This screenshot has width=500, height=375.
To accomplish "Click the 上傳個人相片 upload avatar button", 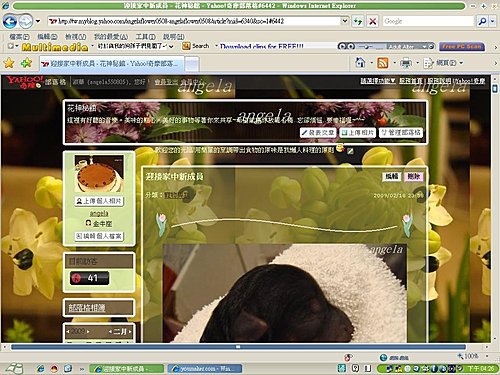I will coord(99,201).
